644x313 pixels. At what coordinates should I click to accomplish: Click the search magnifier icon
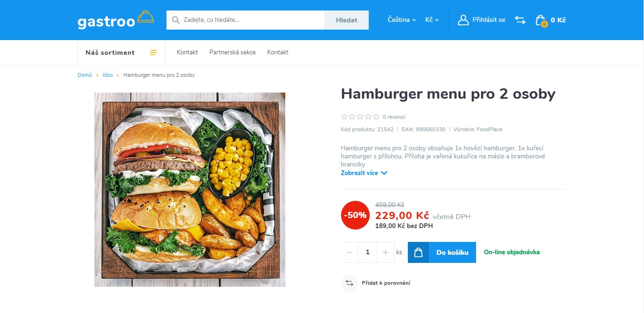(176, 20)
